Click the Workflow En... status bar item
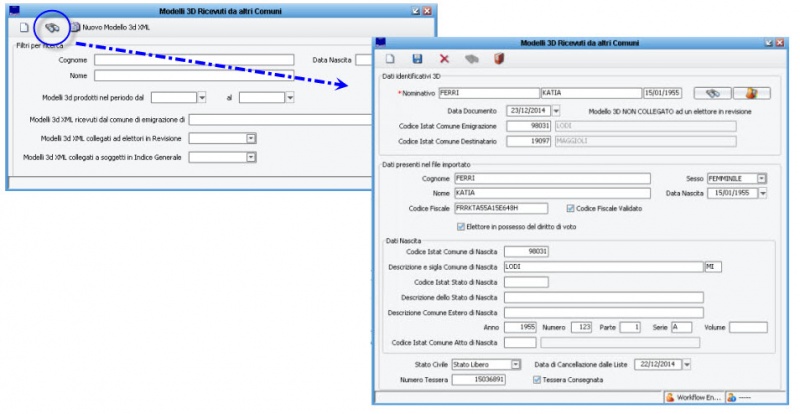800x414 pixels. (x=693, y=397)
